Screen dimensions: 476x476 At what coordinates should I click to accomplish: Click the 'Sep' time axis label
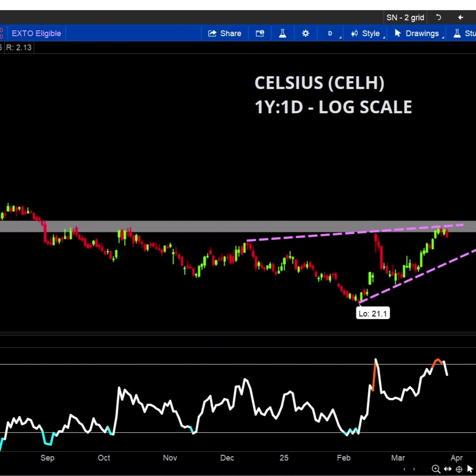47,458
